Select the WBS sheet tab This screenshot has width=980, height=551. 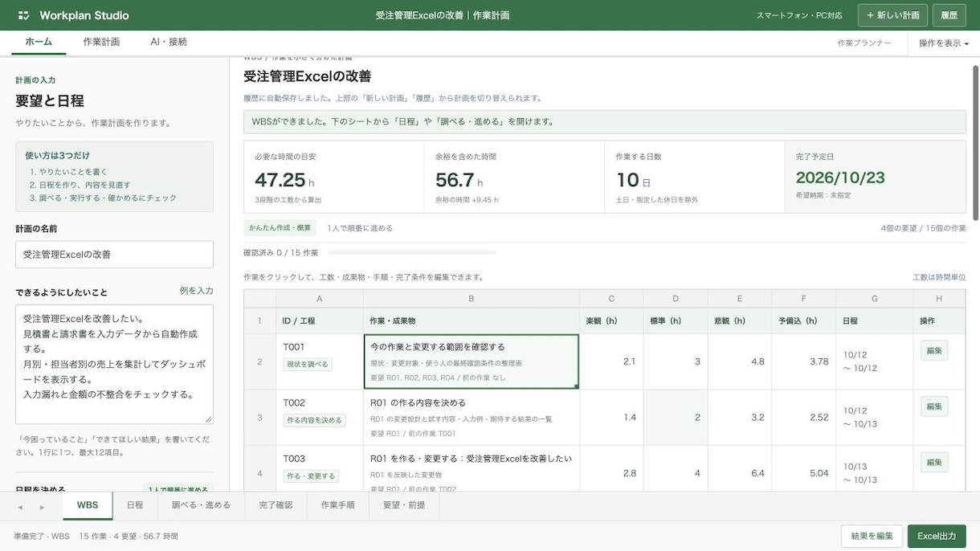[88, 505]
